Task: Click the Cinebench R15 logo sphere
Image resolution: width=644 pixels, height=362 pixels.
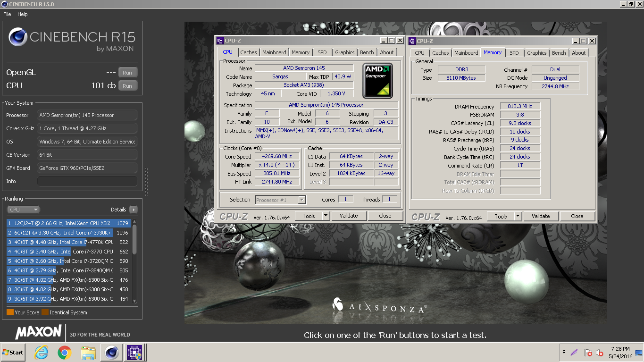Action: 17,37
